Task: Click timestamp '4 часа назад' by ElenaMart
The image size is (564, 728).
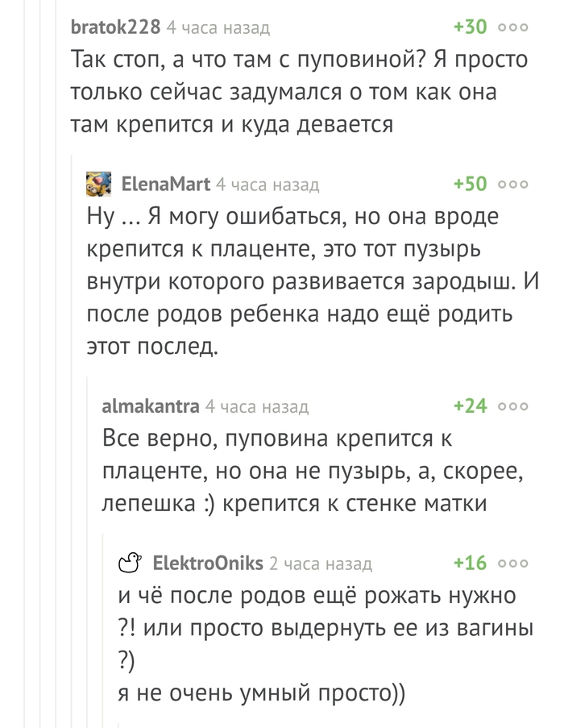Action: tap(267, 185)
